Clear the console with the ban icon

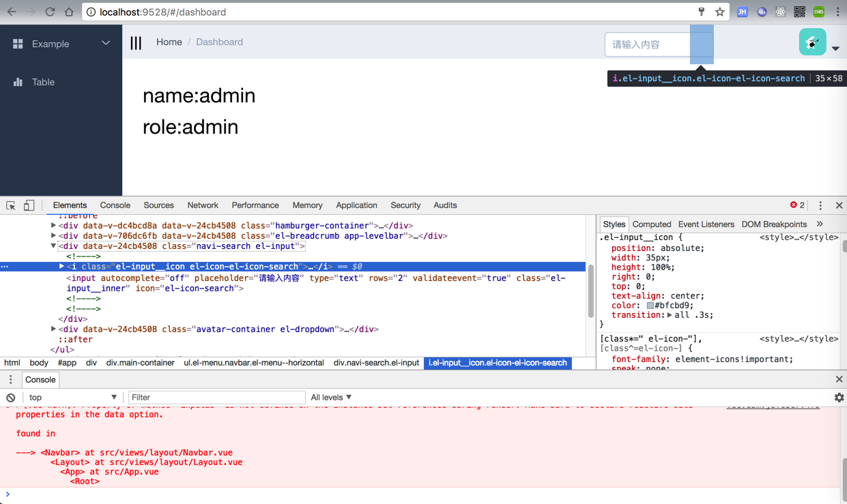point(10,398)
